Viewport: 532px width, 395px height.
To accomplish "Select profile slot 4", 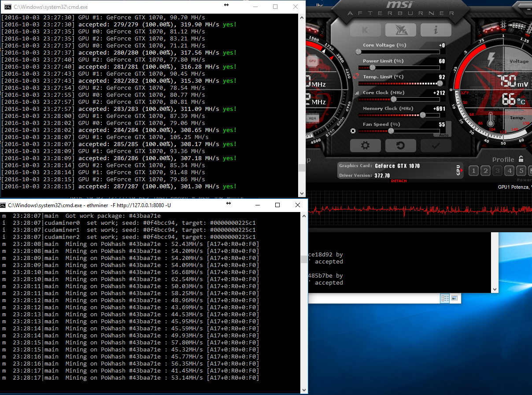I will 510,171.
